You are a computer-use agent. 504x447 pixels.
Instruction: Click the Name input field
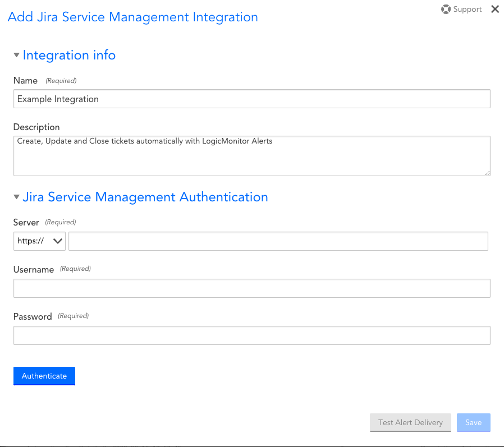(x=251, y=99)
